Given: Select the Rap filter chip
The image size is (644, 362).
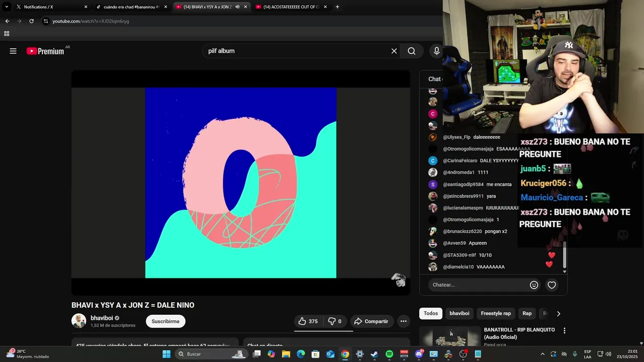Looking at the screenshot, I should tap(527, 313).
